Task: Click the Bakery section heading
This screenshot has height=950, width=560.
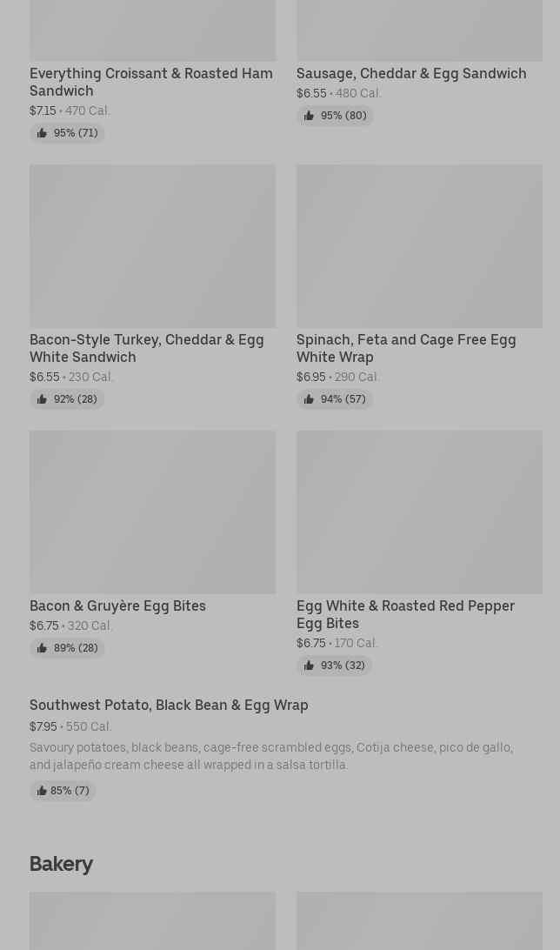Action: coord(61,864)
